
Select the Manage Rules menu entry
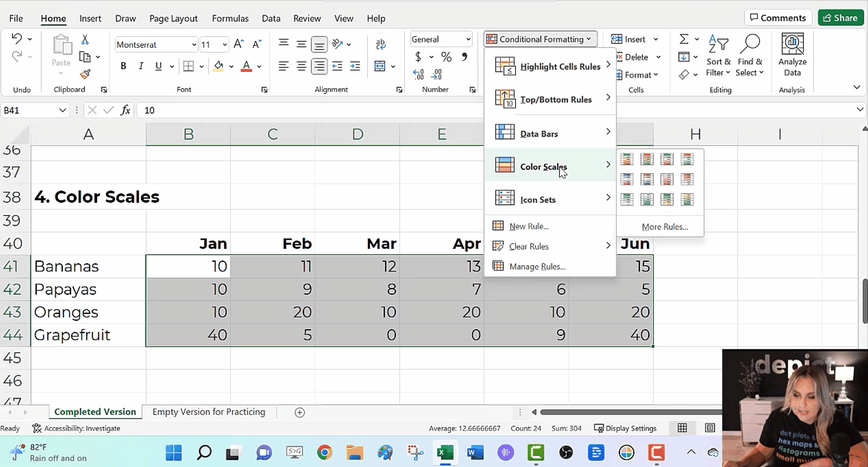pyautogui.click(x=550, y=267)
